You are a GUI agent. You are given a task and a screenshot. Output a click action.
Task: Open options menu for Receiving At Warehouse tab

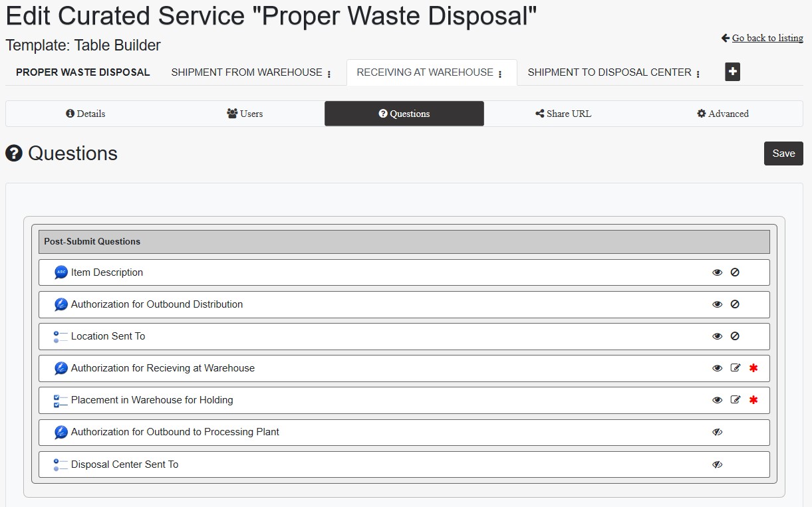coord(500,74)
